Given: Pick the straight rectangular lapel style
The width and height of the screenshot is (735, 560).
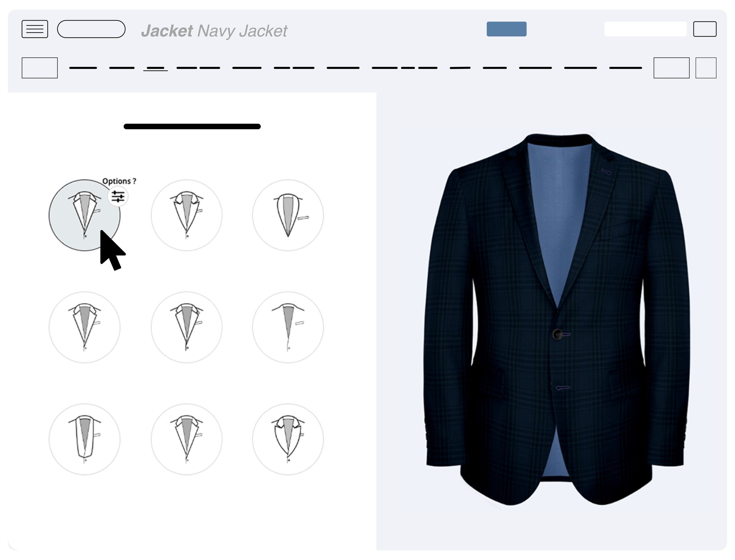Looking at the screenshot, I should (84, 439).
